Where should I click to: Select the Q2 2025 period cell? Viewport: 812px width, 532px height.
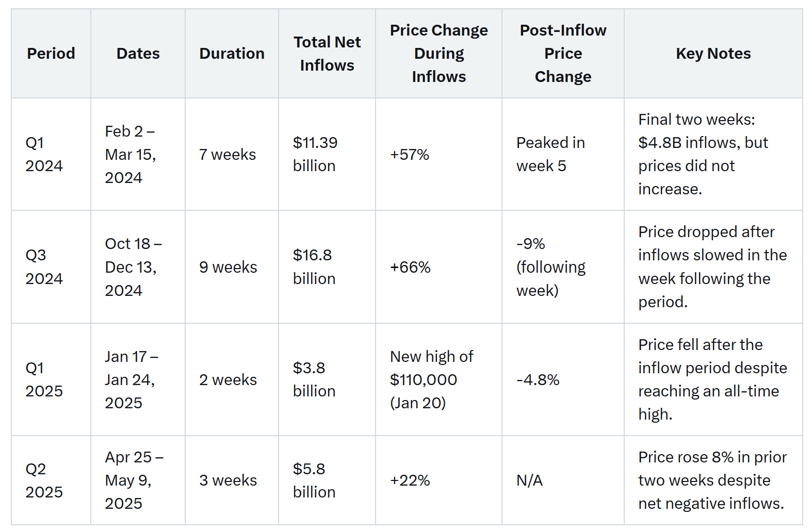click(44, 480)
